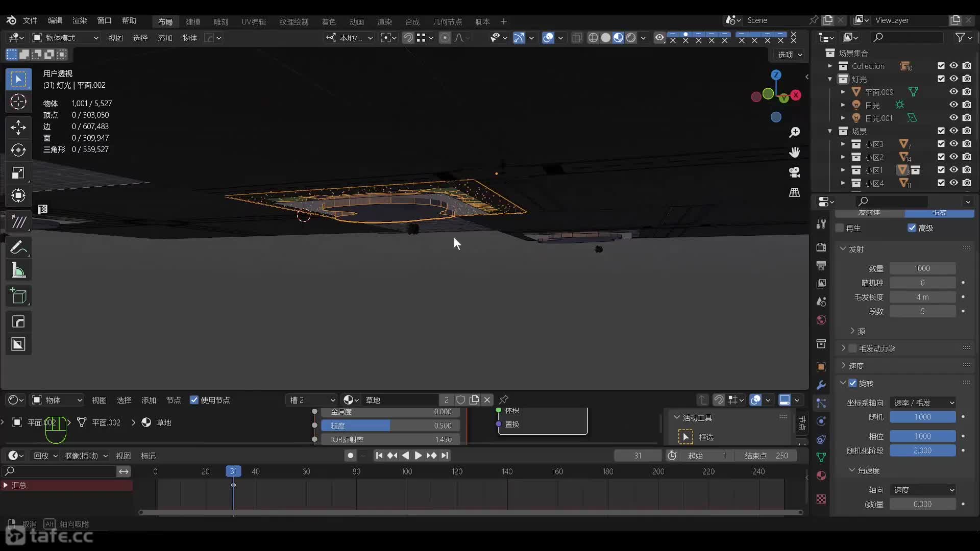Select the Rotate tool
This screenshot has width=980, height=551.
point(18,150)
